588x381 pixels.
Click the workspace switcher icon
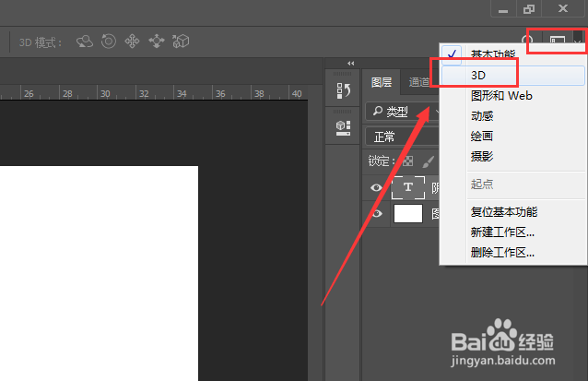tap(558, 42)
